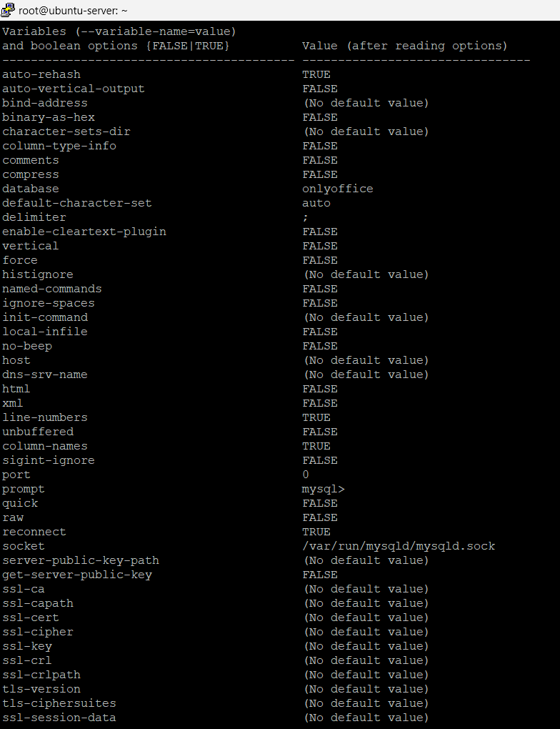Click the column-names TRUE value
Viewport: 560px width, 729px height.
tap(316, 446)
